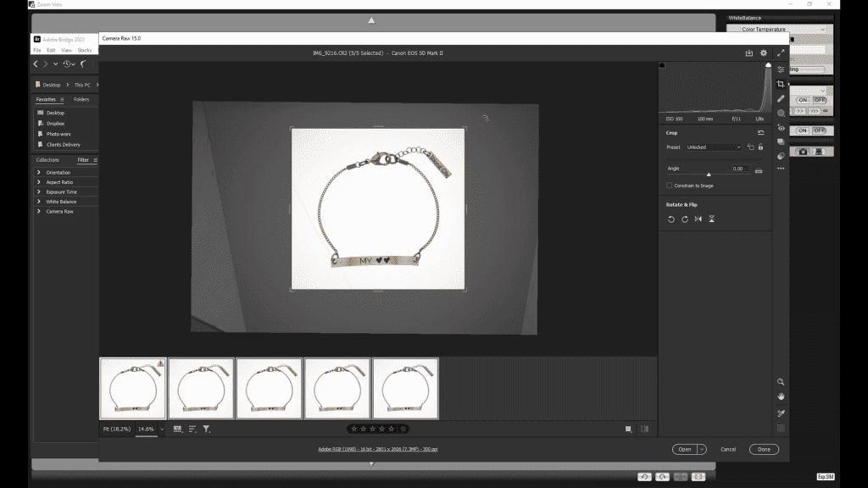Open the zoom level dropdown arrow
Viewport: 868px width, 488px height.
click(x=162, y=429)
